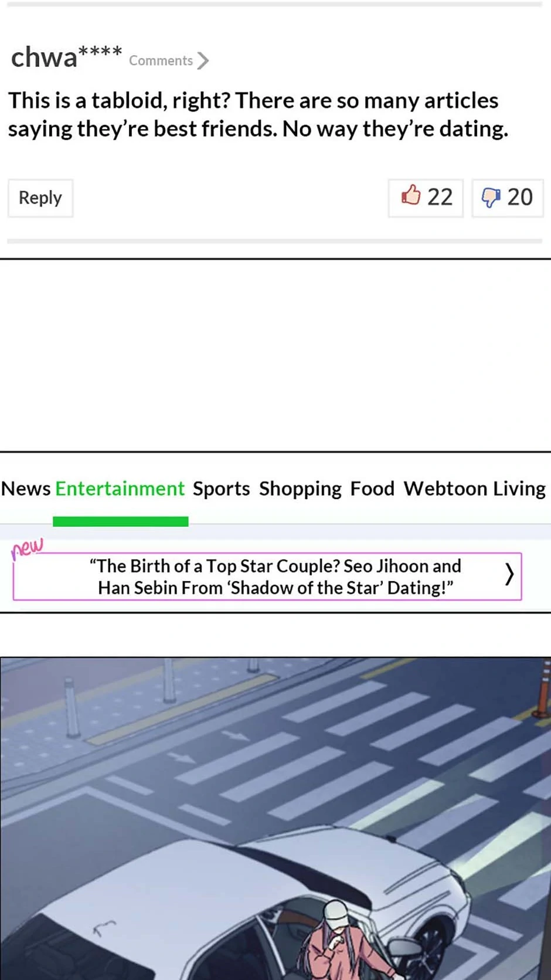Open the Top Star Couple headline text
This screenshot has height=980, width=551.
pos(275,577)
